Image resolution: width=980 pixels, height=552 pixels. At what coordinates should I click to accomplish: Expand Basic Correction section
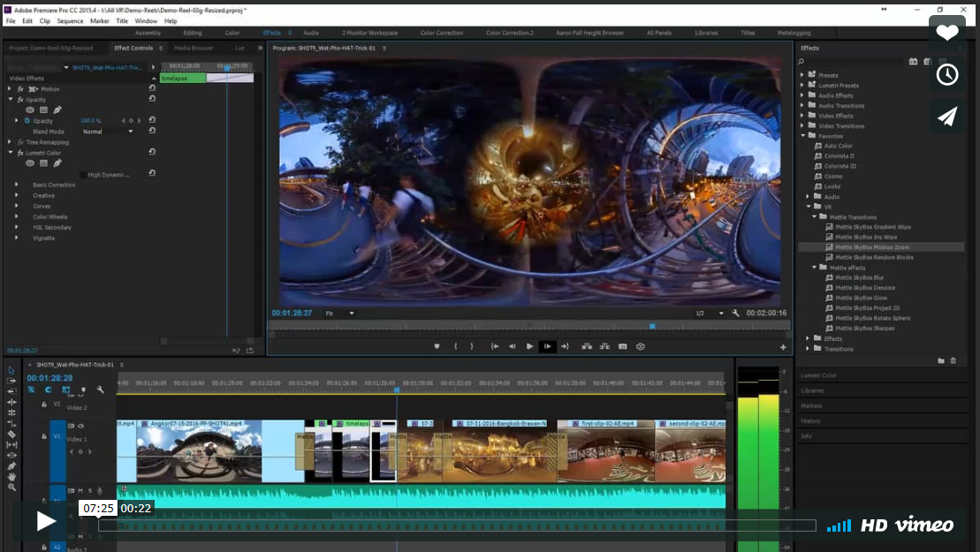17,185
